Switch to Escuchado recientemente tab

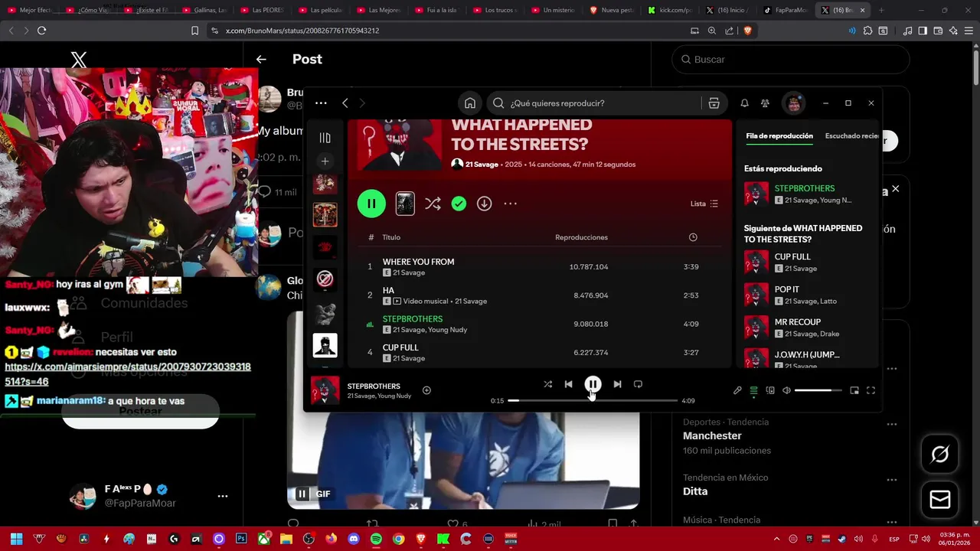[x=852, y=135]
